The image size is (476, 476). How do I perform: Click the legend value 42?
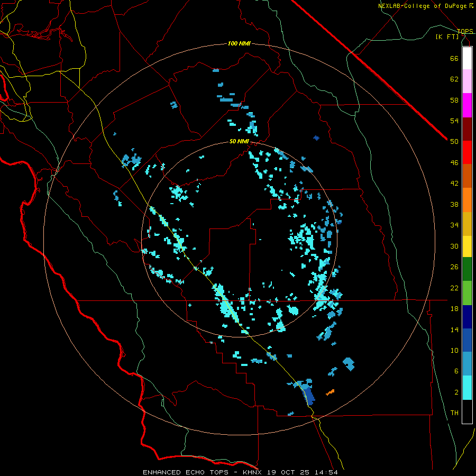(x=454, y=184)
